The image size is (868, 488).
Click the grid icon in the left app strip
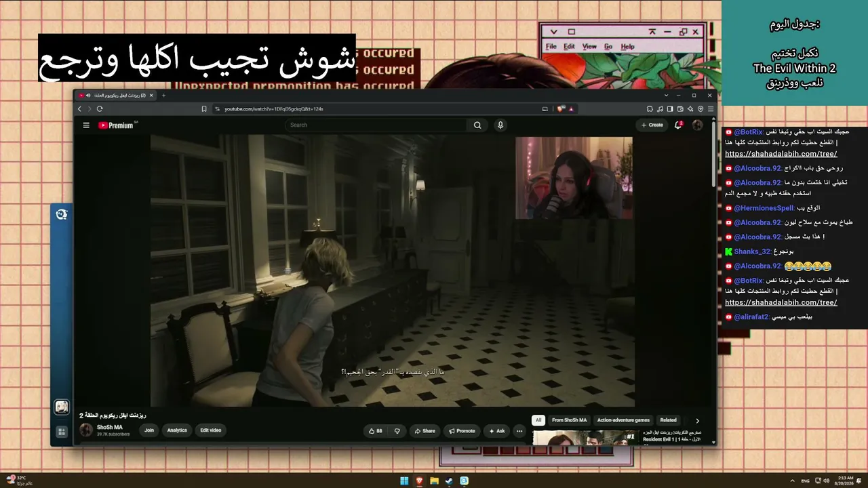(x=62, y=432)
